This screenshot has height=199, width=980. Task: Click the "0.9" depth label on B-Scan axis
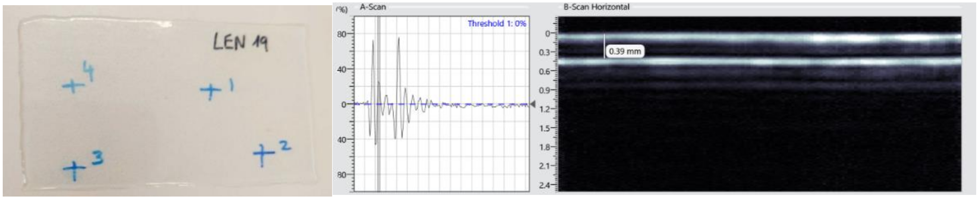tap(545, 90)
